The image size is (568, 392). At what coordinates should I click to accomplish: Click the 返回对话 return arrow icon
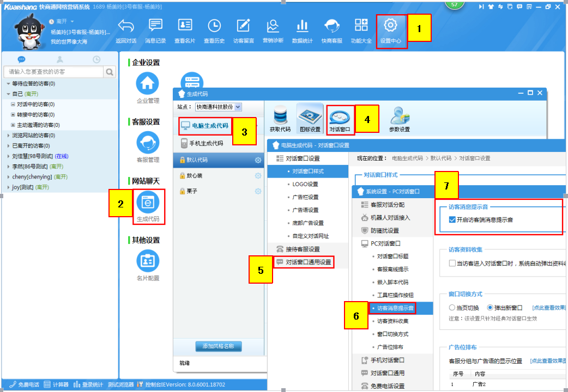[x=126, y=26]
